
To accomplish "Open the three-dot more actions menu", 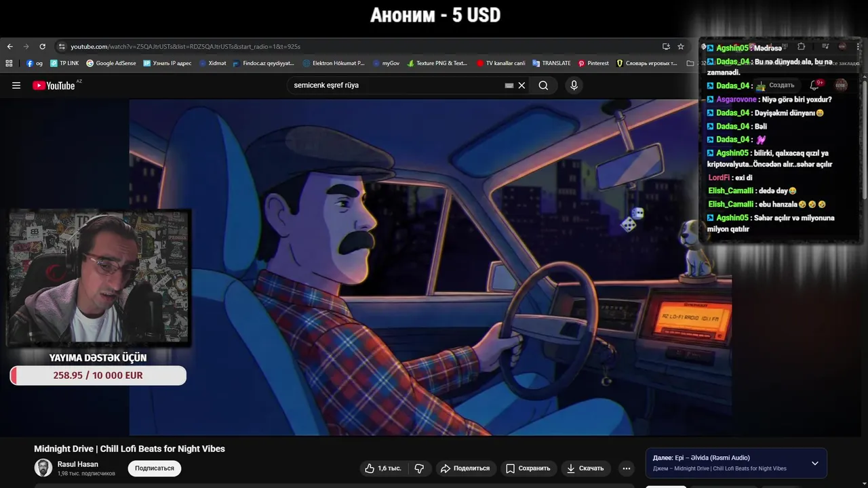I will click(627, 468).
